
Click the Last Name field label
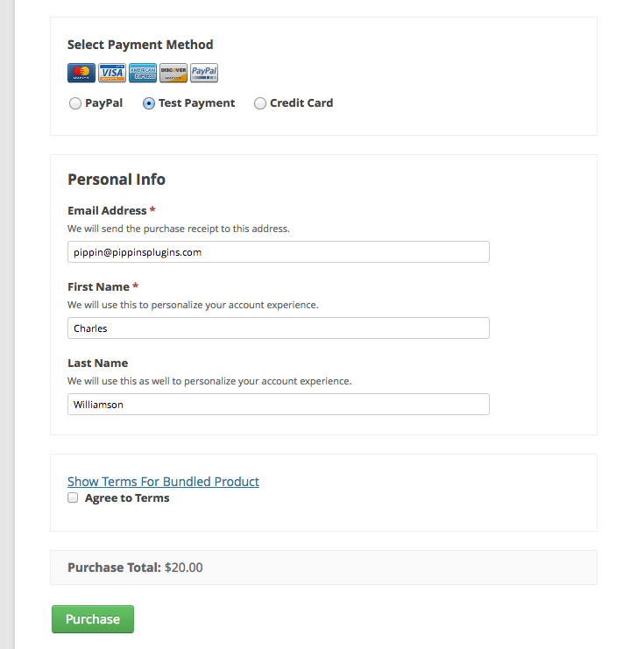coord(97,363)
